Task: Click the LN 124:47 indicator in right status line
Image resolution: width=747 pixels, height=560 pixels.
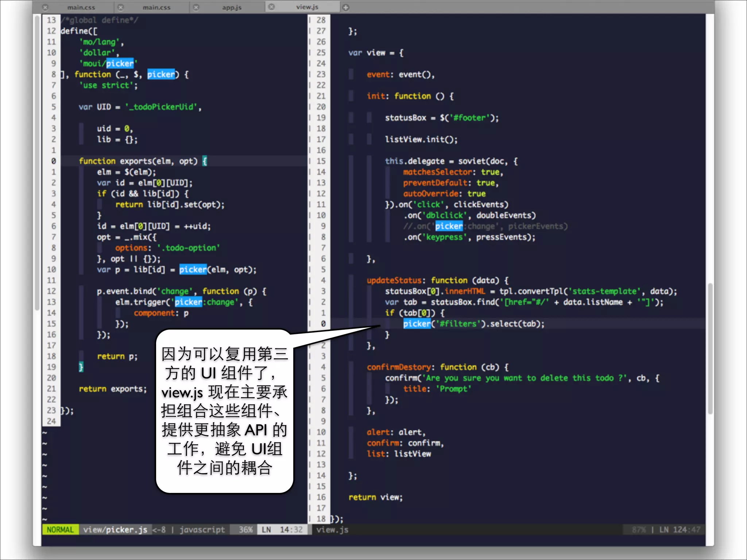Action: point(680,530)
